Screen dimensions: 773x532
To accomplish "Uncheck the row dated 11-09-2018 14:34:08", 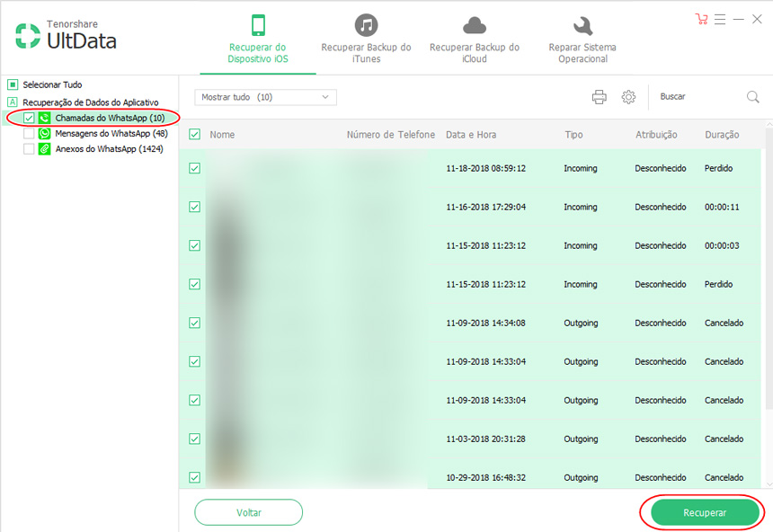I will coord(195,323).
